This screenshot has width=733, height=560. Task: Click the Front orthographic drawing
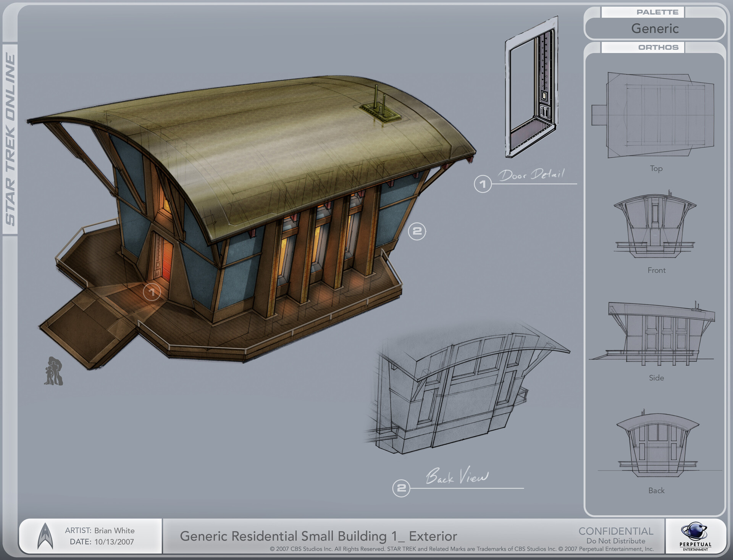pyautogui.click(x=655, y=224)
